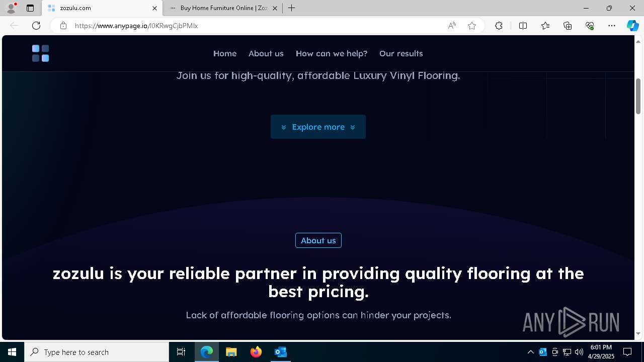Open network icon in system tray
The image size is (644, 362).
point(567,352)
